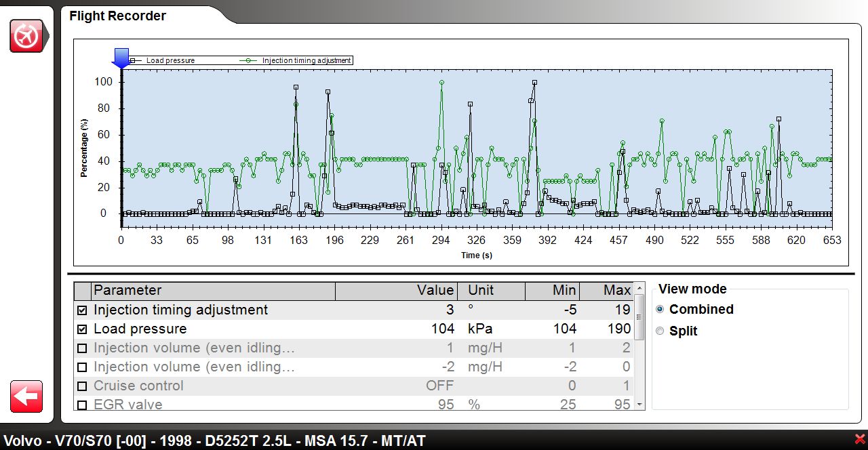Enable the first Injection volume checkbox
This screenshot has height=450, width=868.
pyautogui.click(x=82, y=348)
